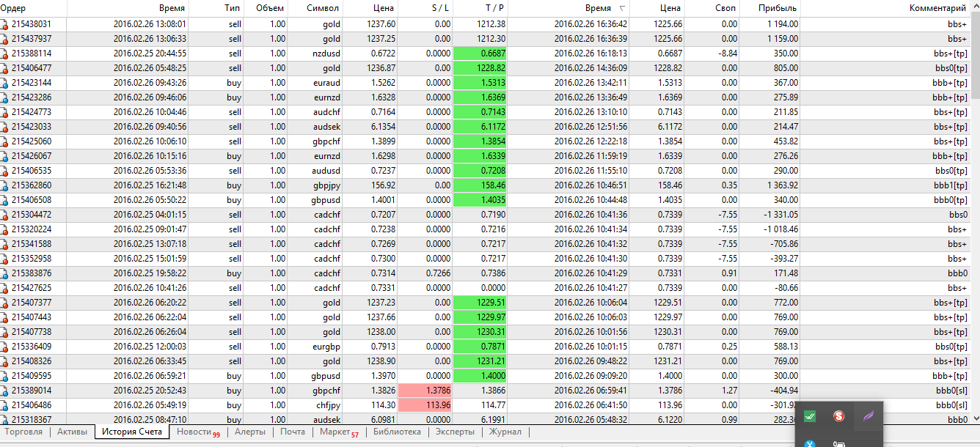Click the red S tray icon

point(839,416)
